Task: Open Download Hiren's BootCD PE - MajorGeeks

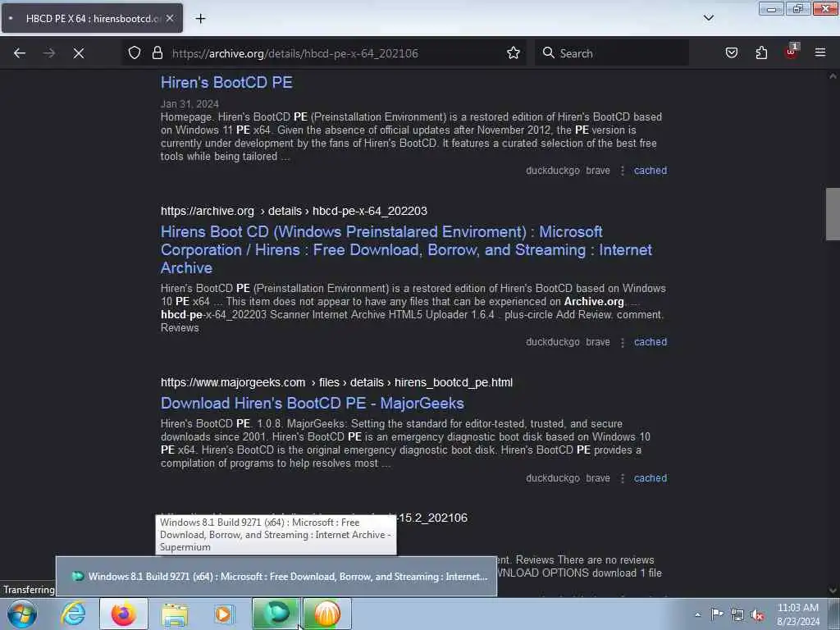Action: [x=313, y=404]
